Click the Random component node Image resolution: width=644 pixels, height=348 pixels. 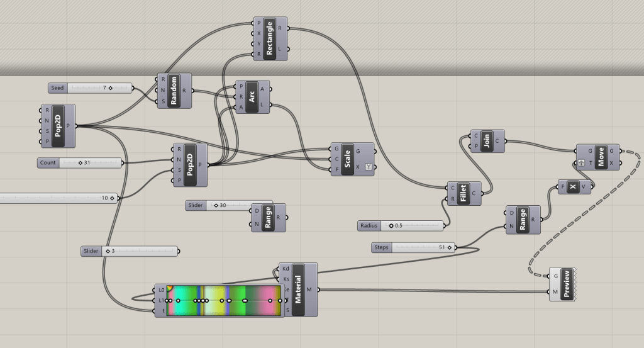175,91
